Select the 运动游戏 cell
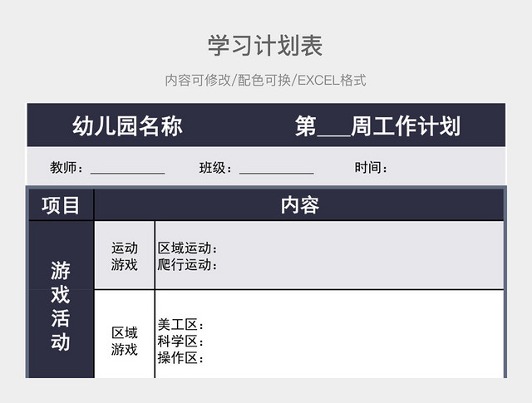 (125, 256)
